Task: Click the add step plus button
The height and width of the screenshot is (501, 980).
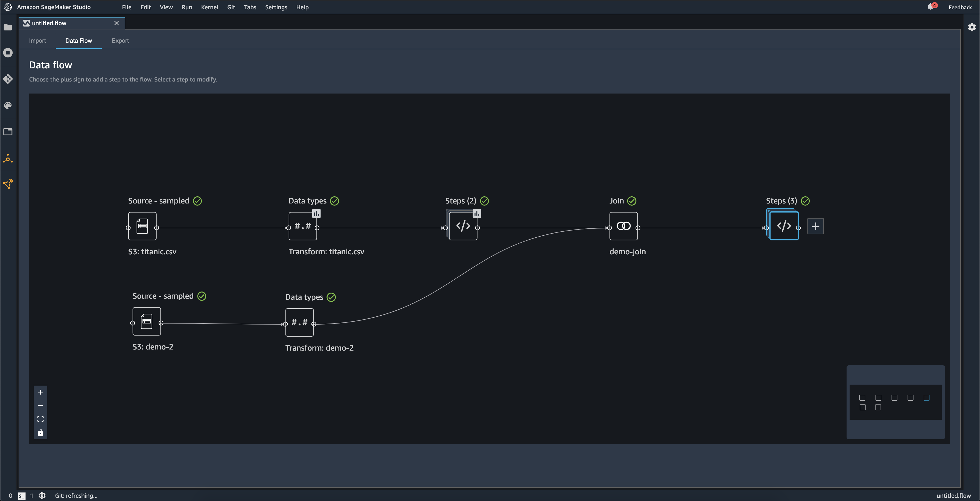Action: [816, 226]
